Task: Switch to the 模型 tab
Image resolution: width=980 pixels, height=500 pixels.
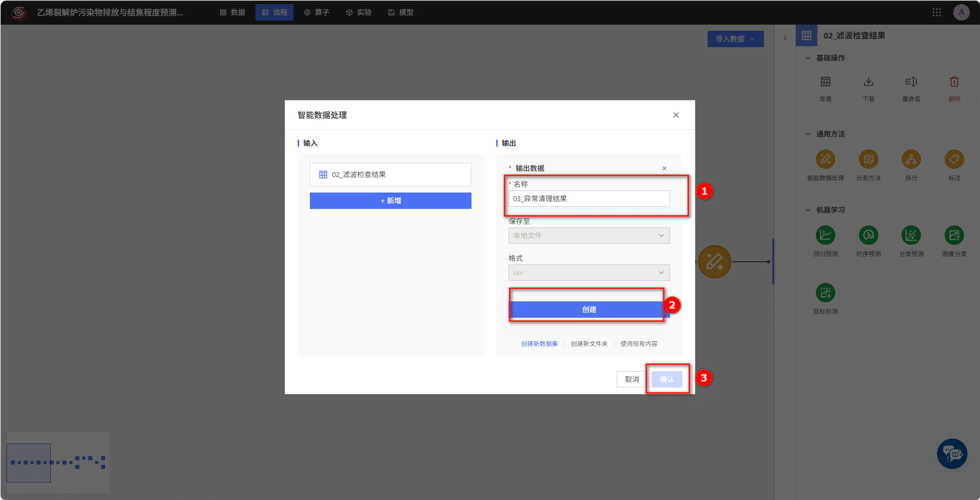Action: (401, 12)
